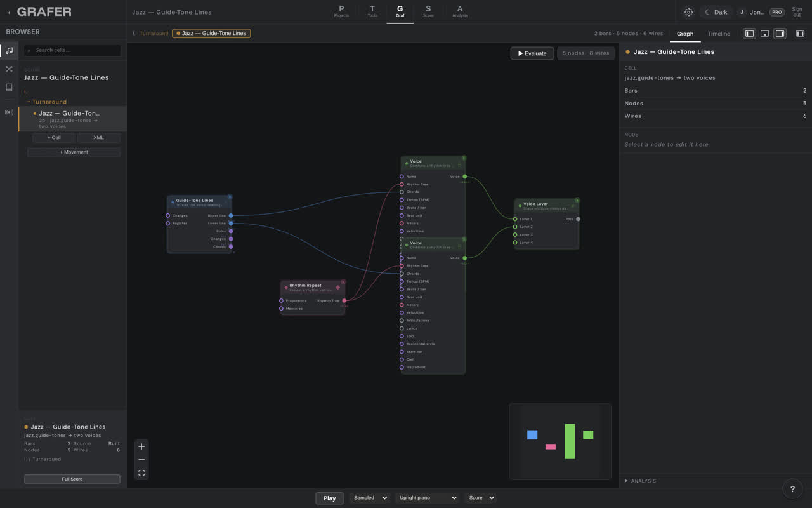812x508 pixels.
Task: Switch to the Score tab
Action: coord(428,11)
